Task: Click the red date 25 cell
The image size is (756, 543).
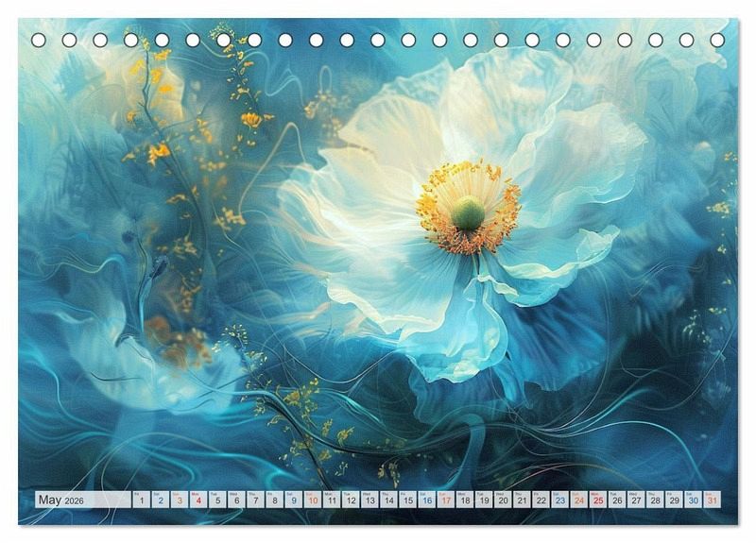Action: coord(598,500)
